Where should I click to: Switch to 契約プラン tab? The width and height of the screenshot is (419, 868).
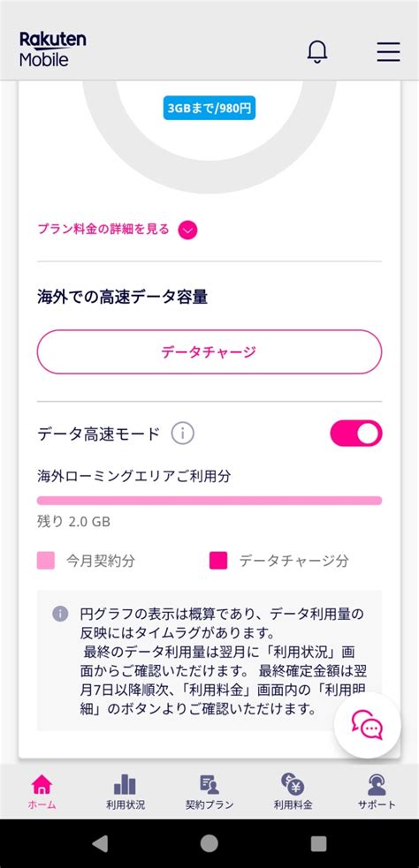pyautogui.click(x=209, y=791)
